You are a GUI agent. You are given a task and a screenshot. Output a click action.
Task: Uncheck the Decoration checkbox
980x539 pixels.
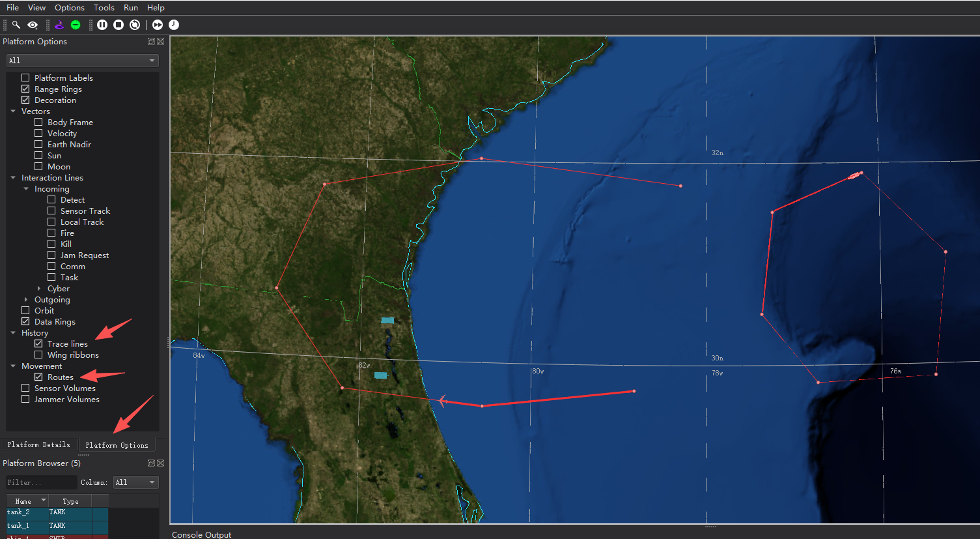point(25,100)
